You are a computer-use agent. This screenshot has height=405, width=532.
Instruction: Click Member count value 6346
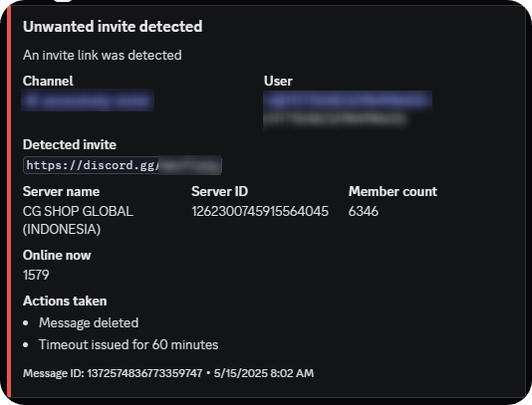[x=363, y=211]
